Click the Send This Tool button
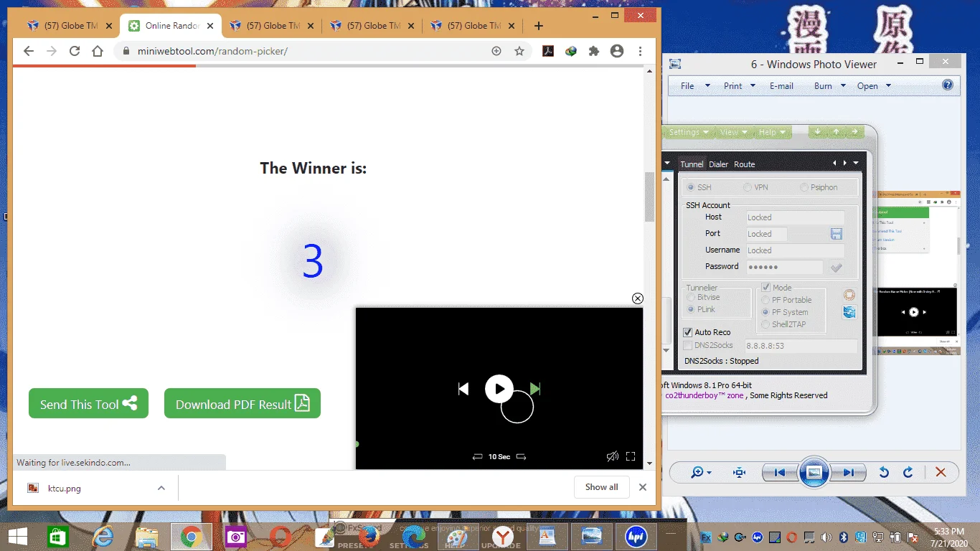This screenshot has width=980, height=551. [88, 404]
